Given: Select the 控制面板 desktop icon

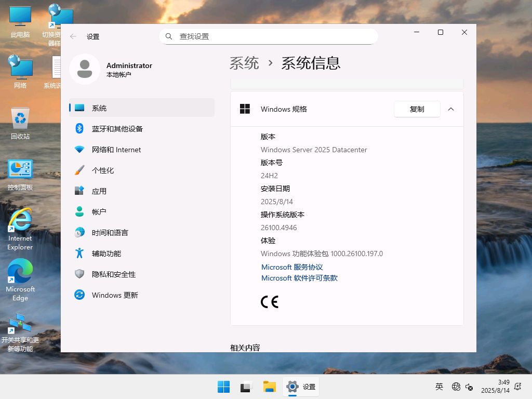Looking at the screenshot, I should click(20, 175).
